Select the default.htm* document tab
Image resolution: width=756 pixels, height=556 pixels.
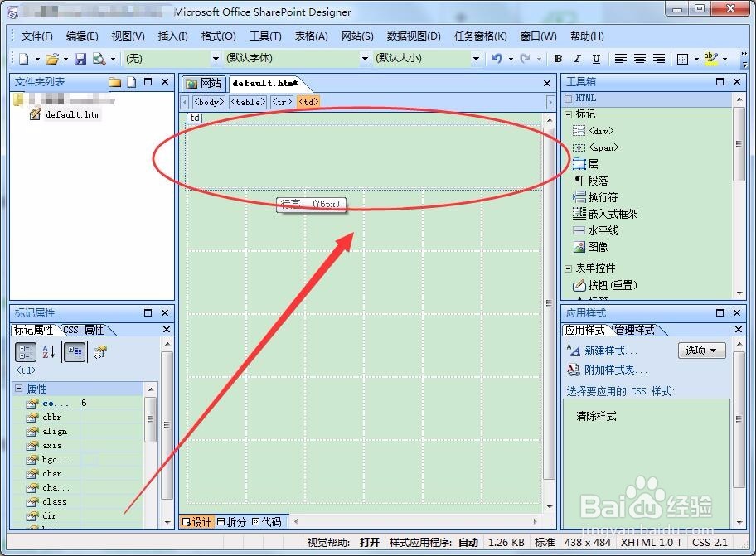click(x=264, y=84)
